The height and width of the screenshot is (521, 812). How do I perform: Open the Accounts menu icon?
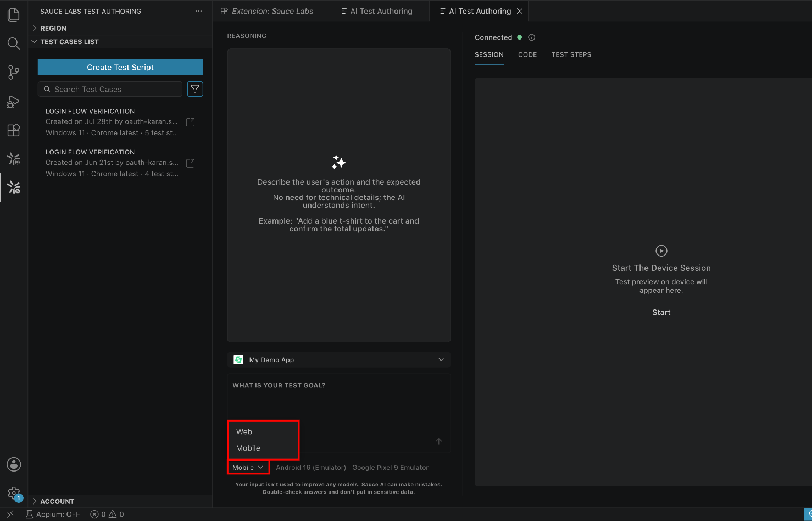(14, 464)
